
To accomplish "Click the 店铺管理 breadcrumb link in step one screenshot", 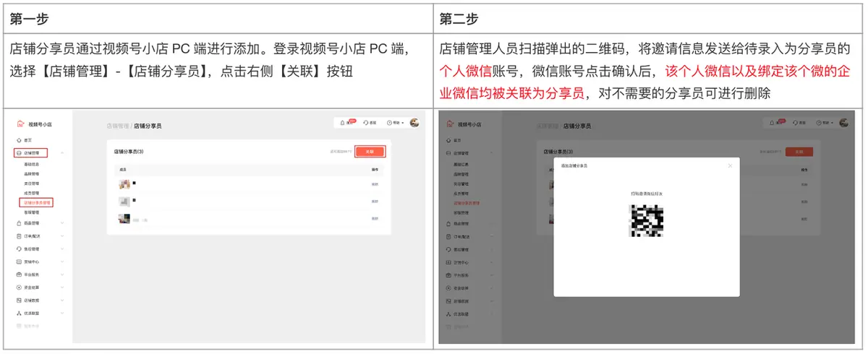I will pos(118,126).
